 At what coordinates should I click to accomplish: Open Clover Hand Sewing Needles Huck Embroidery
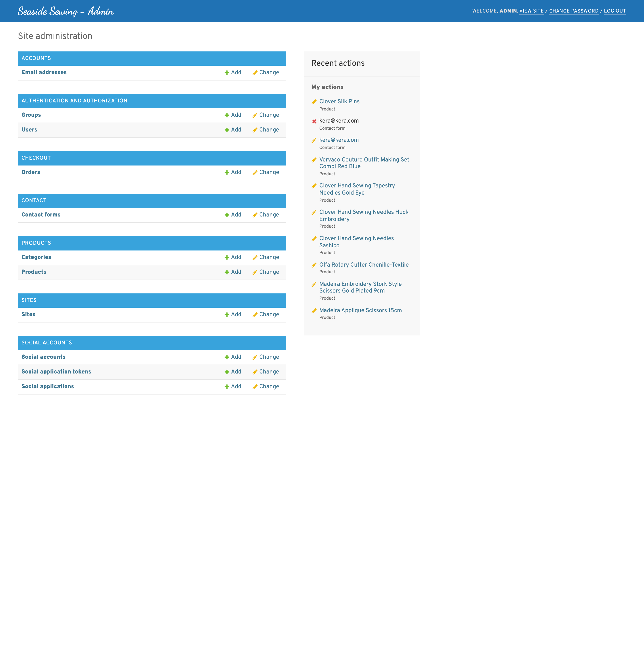[364, 215]
